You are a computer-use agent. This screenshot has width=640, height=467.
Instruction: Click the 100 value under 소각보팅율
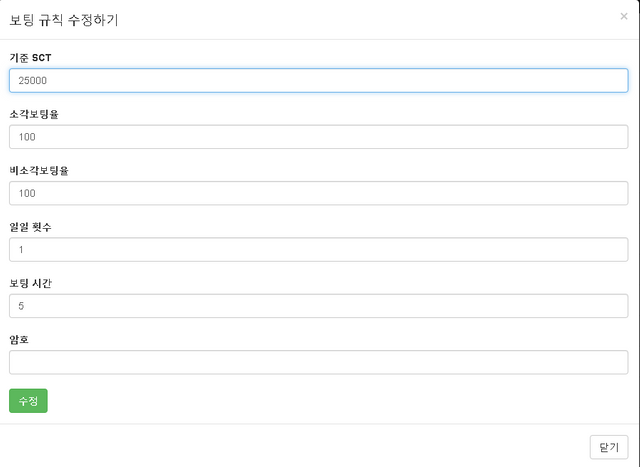(27, 137)
